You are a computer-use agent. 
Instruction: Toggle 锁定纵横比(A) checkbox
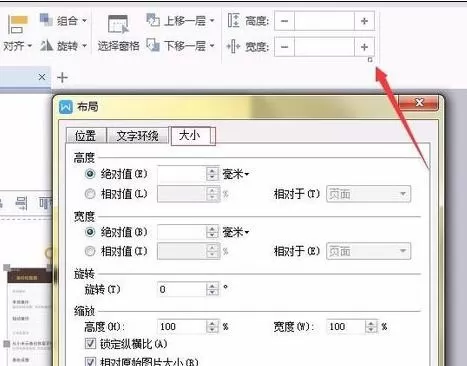90,344
